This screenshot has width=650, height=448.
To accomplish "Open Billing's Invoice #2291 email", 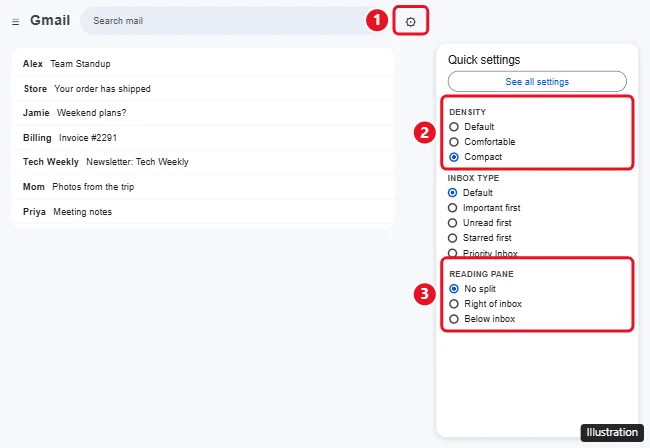I will click(x=202, y=138).
